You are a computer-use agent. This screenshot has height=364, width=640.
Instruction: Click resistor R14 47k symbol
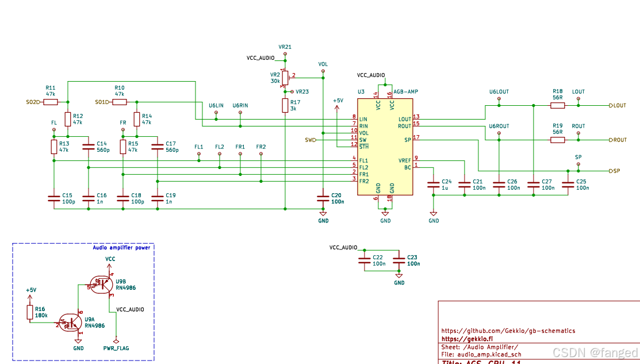tap(137, 119)
